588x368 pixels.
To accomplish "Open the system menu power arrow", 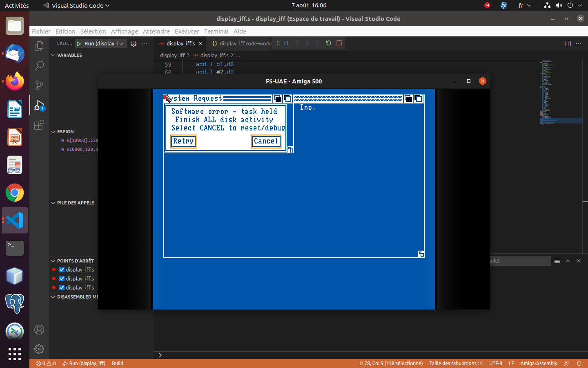I will 580,5.
